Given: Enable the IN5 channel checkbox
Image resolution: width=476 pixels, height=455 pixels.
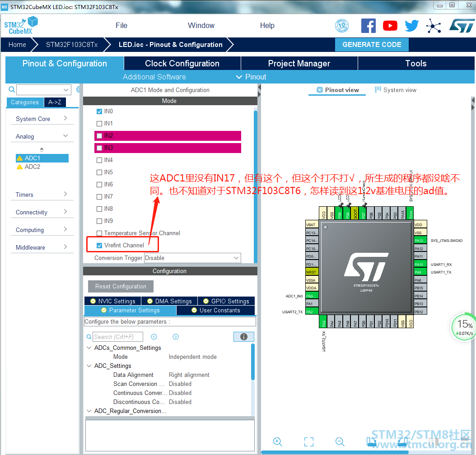Looking at the screenshot, I should (99, 172).
